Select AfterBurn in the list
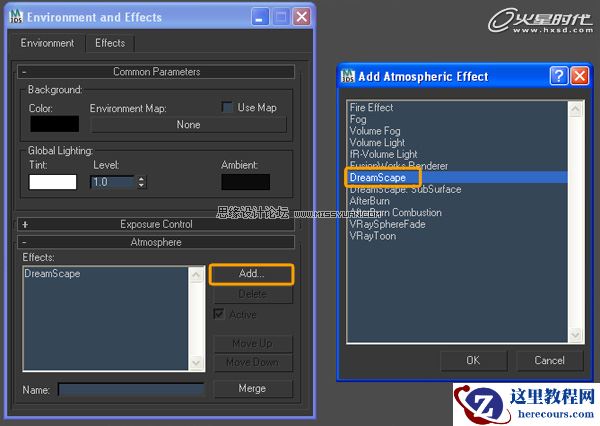The image size is (600, 426). 369,201
